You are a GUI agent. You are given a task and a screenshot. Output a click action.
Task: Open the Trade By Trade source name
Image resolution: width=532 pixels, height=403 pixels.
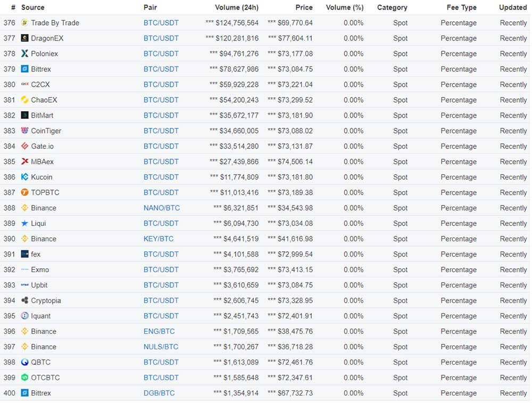[55, 23]
